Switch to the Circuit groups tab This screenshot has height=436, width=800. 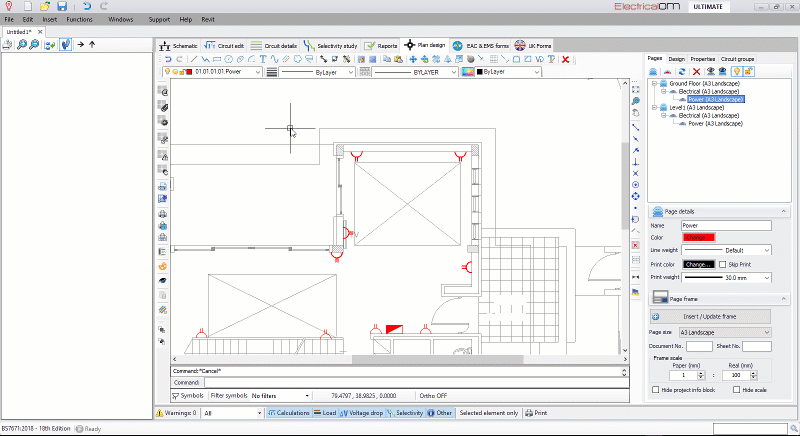737,59
